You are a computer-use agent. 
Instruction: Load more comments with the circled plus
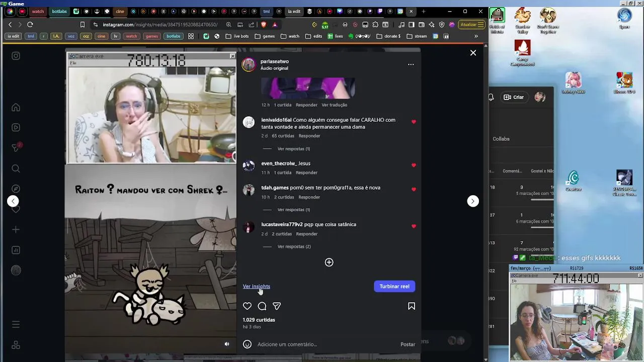pyautogui.click(x=329, y=262)
